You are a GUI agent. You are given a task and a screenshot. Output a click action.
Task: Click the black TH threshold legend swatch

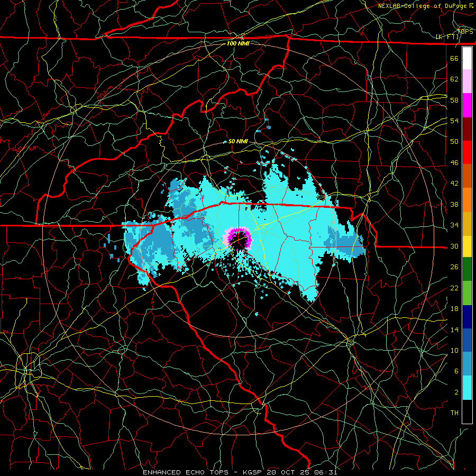click(x=467, y=411)
